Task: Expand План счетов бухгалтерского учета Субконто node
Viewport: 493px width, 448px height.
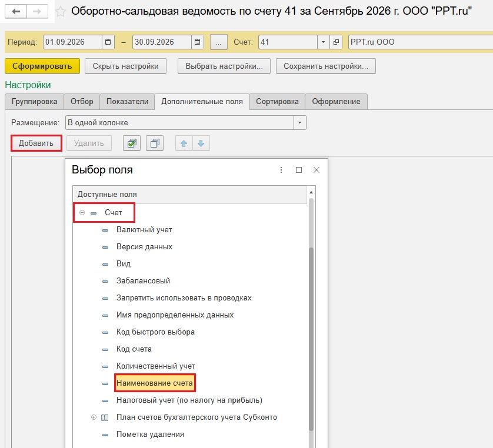Action: pos(94,417)
